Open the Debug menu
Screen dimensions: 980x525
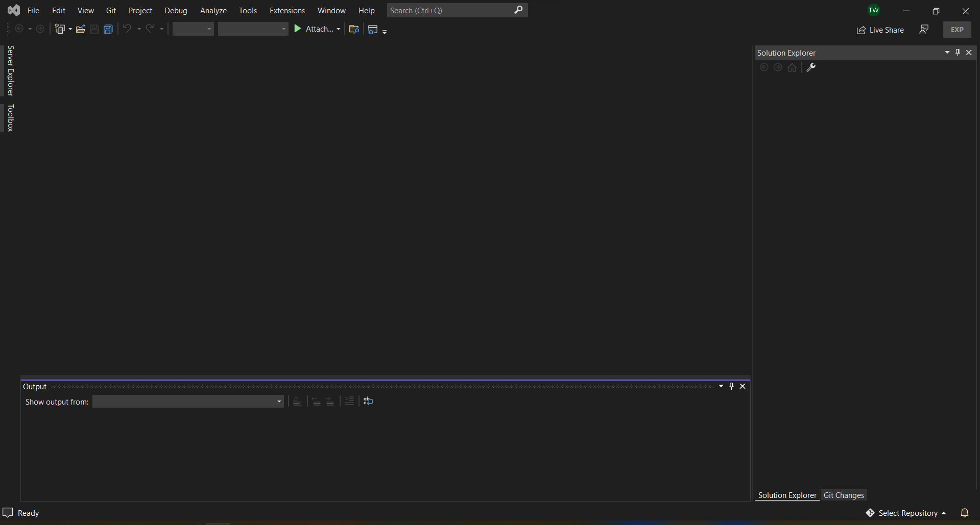176,10
